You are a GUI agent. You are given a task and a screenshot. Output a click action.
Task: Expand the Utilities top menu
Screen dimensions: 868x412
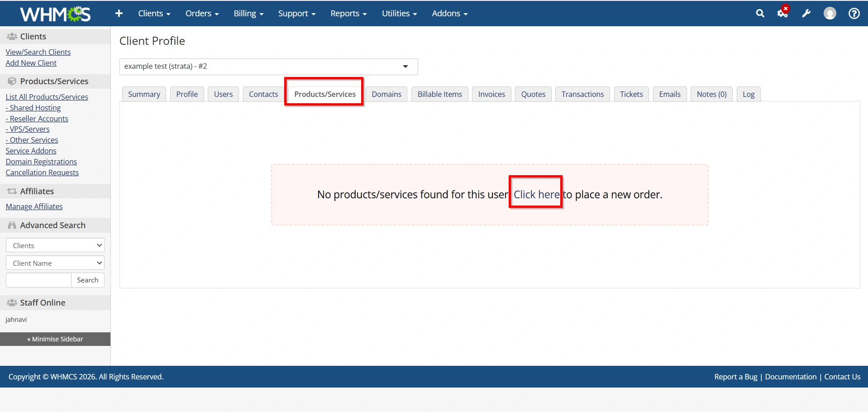(x=399, y=14)
